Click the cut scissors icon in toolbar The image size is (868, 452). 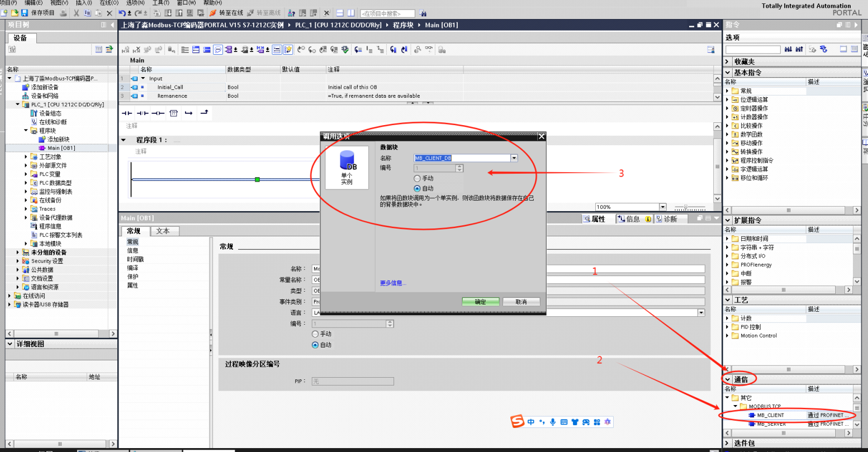tap(77, 13)
